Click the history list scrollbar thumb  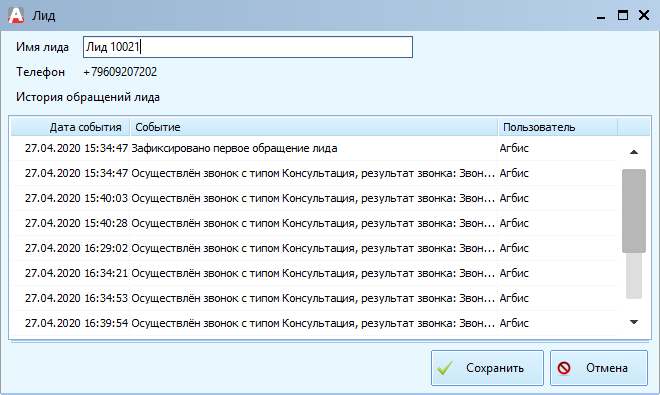pyautogui.click(x=634, y=211)
